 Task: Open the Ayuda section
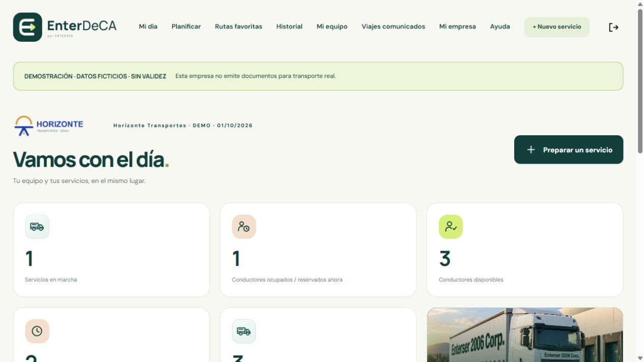(x=500, y=26)
